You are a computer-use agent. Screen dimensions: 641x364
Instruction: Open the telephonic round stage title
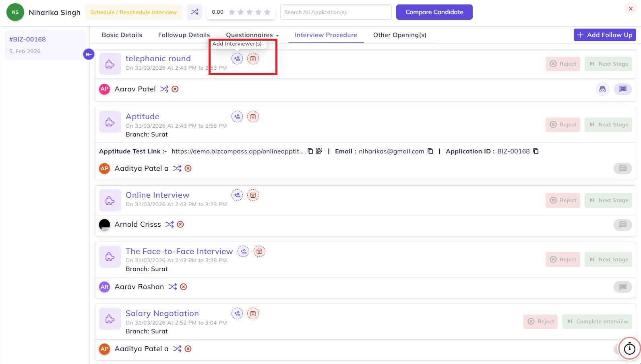158,59
